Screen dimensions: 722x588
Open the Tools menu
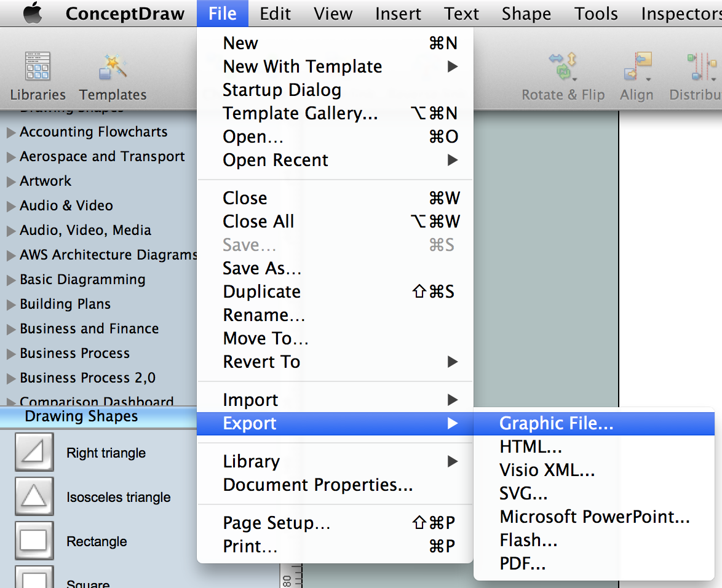coord(596,14)
